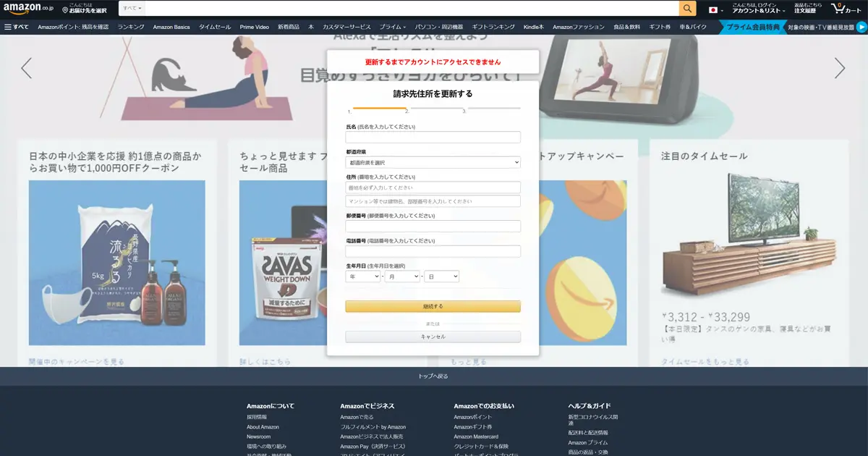Open the shopping cart icon
This screenshot has height=456, width=868.
point(846,9)
